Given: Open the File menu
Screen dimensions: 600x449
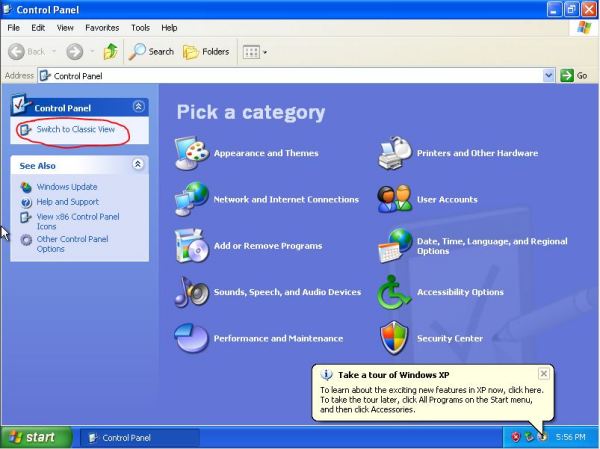Looking at the screenshot, I should [x=13, y=28].
